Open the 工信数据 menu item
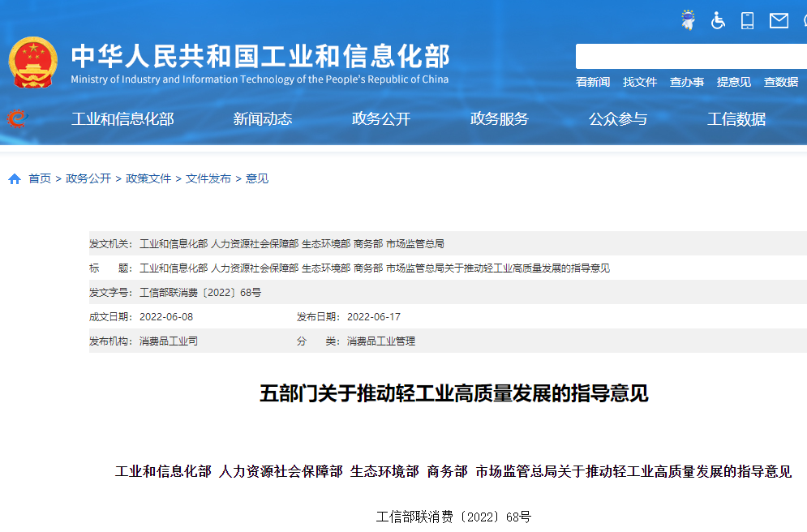 [736, 119]
